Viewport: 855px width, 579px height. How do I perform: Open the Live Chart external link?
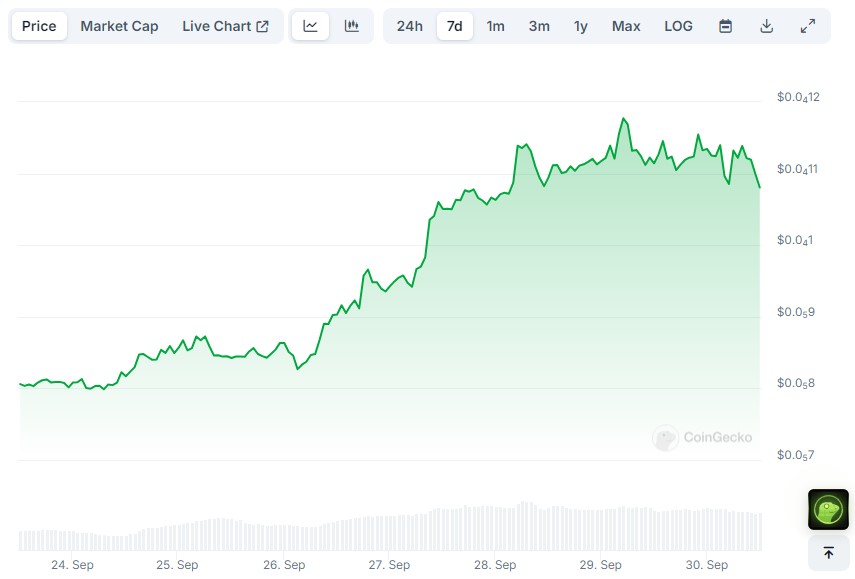(225, 26)
